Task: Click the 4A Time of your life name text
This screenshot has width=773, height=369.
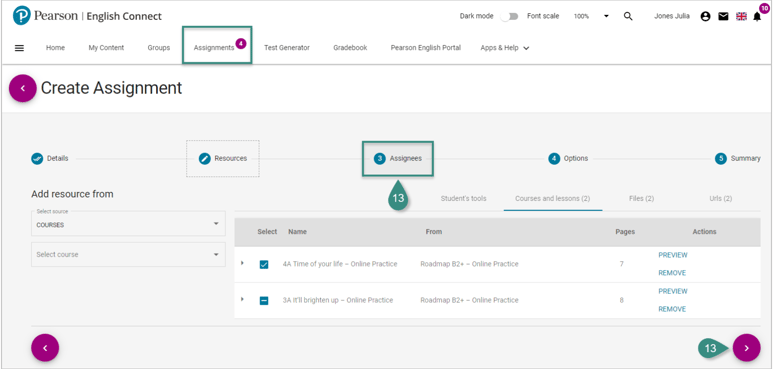Action: pos(340,264)
